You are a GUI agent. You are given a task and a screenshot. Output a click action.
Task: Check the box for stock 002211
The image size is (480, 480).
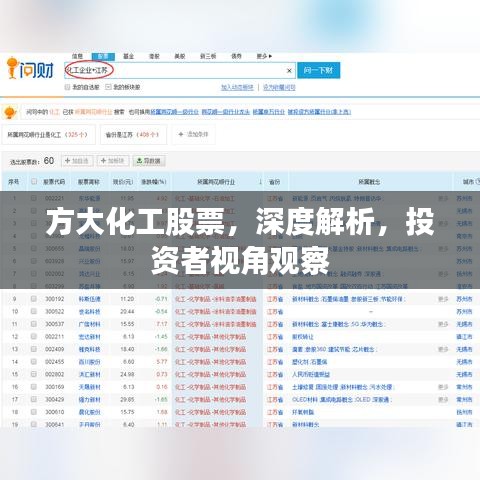pos(34,336)
